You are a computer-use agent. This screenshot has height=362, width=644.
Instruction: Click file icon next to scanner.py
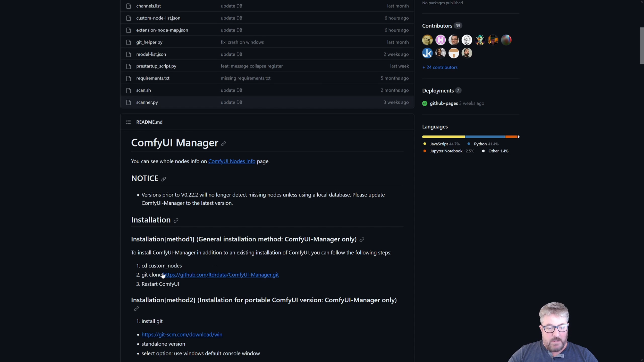128,102
